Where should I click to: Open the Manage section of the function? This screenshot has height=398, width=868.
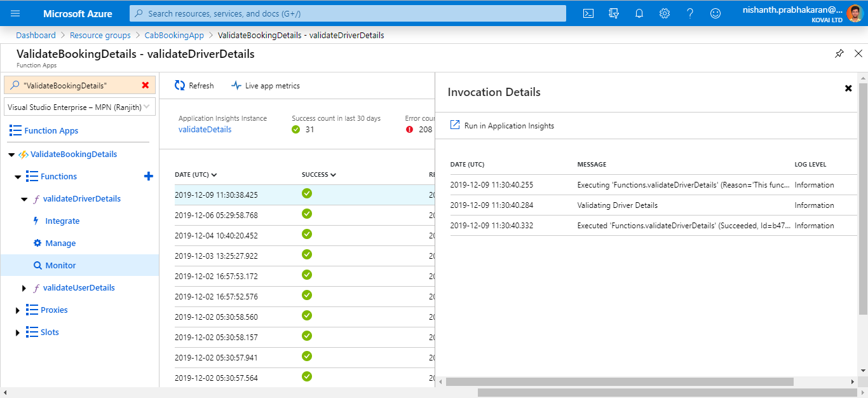click(60, 244)
